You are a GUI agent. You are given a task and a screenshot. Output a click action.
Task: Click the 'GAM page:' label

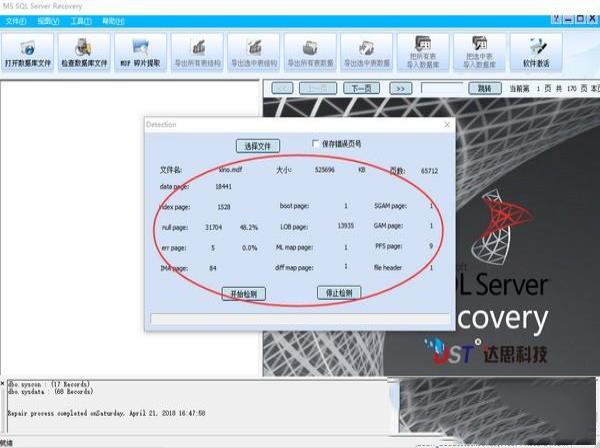pos(388,226)
